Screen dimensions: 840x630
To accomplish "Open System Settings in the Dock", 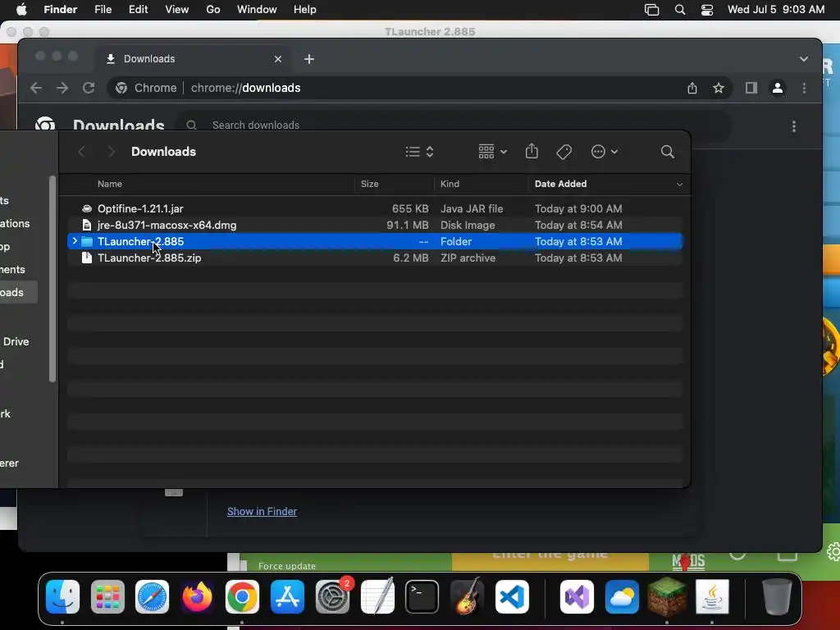I will click(x=332, y=596).
